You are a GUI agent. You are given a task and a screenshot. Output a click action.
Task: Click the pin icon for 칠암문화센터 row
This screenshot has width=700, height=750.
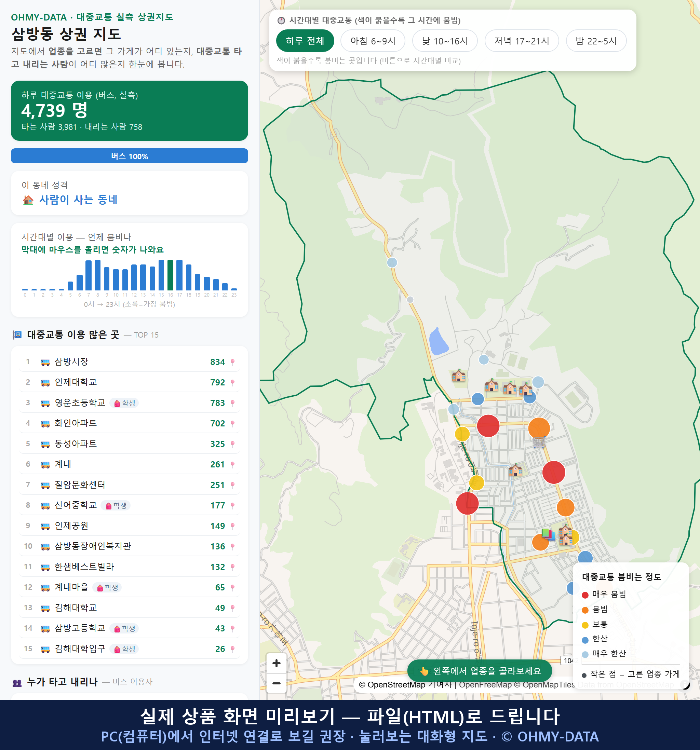click(232, 485)
